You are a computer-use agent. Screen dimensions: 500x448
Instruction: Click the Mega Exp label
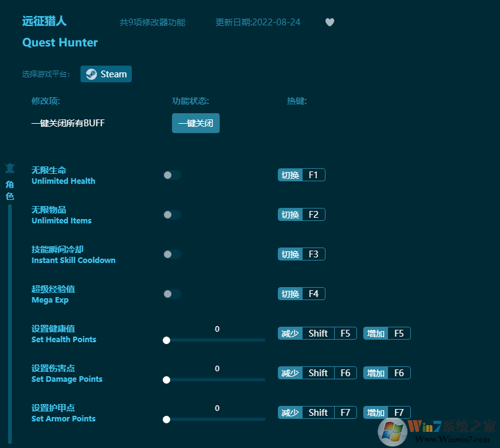(x=50, y=300)
